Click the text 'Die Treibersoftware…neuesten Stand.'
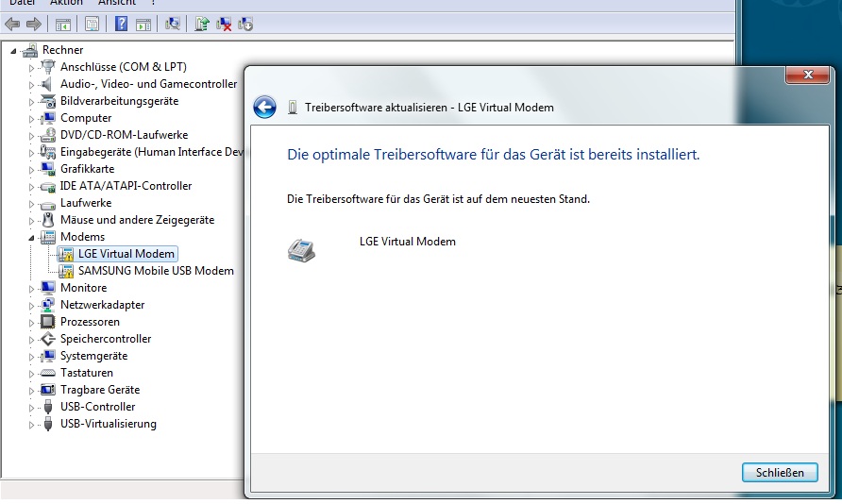Viewport: 842px width, 504px height. pos(438,199)
